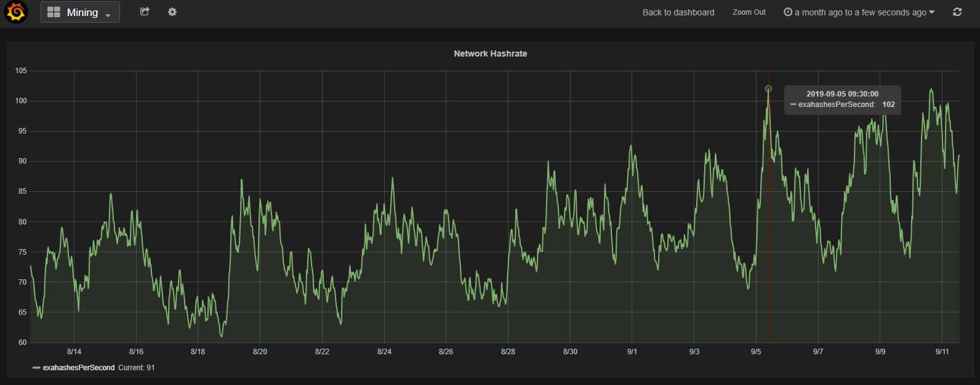The height and width of the screenshot is (385, 980).
Task: Click the 9/11 x-axis label
Action: pyautogui.click(x=942, y=352)
